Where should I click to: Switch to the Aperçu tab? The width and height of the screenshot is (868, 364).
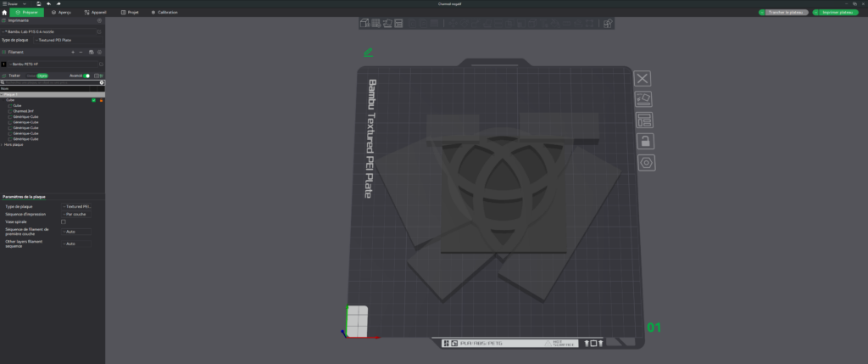coord(61,12)
